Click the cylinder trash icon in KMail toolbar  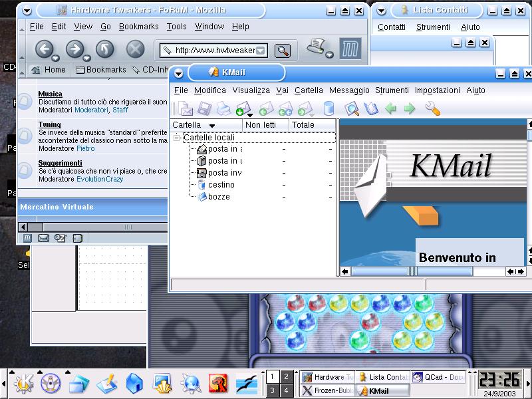click(329, 109)
